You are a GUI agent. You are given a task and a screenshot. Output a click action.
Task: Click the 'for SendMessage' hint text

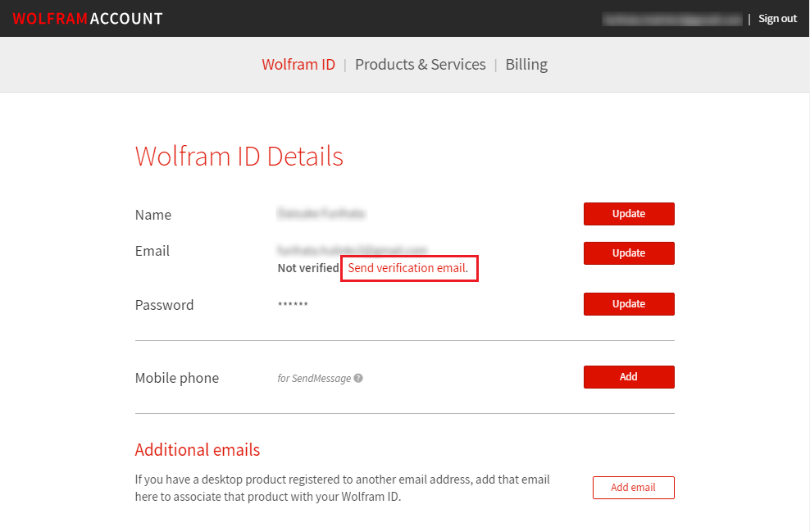[314, 379]
